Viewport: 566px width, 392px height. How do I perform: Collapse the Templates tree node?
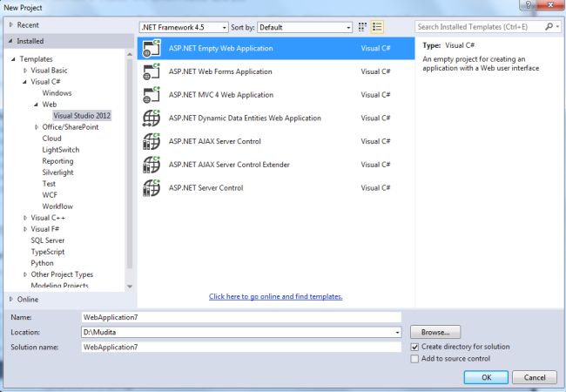13,59
